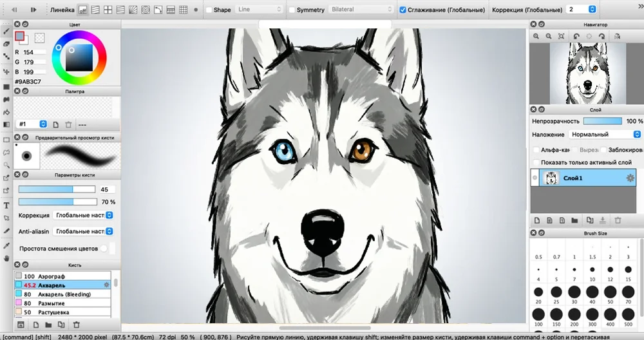This screenshot has height=340, width=644.
Task: Uncheck Сглаживание (Глобальные) checkbox
Action: [x=402, y=10]
